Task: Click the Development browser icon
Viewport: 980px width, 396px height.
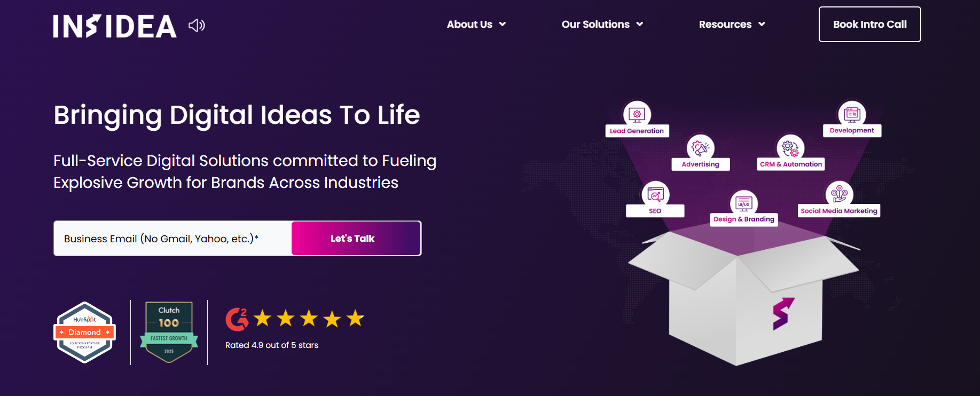Action: [852, 114]
